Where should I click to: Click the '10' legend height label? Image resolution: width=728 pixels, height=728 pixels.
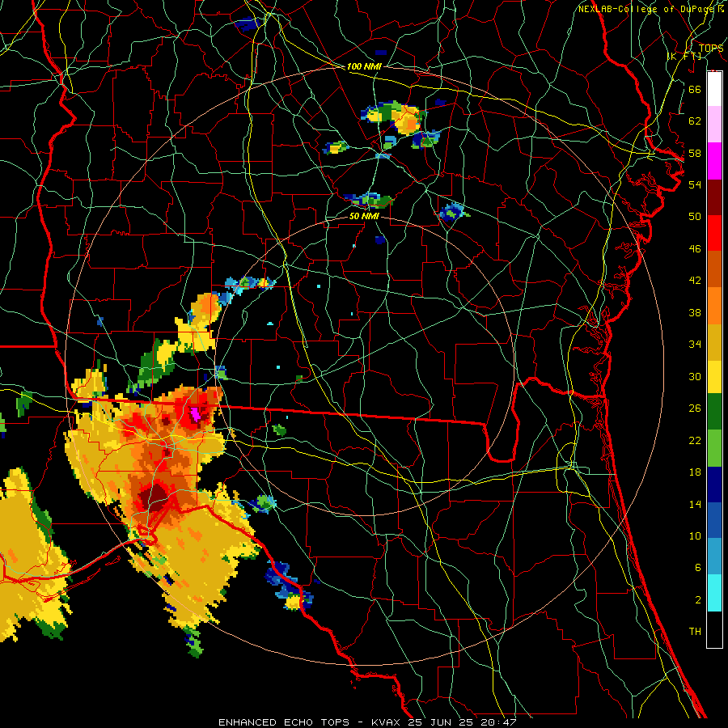[x=695, y=535]
